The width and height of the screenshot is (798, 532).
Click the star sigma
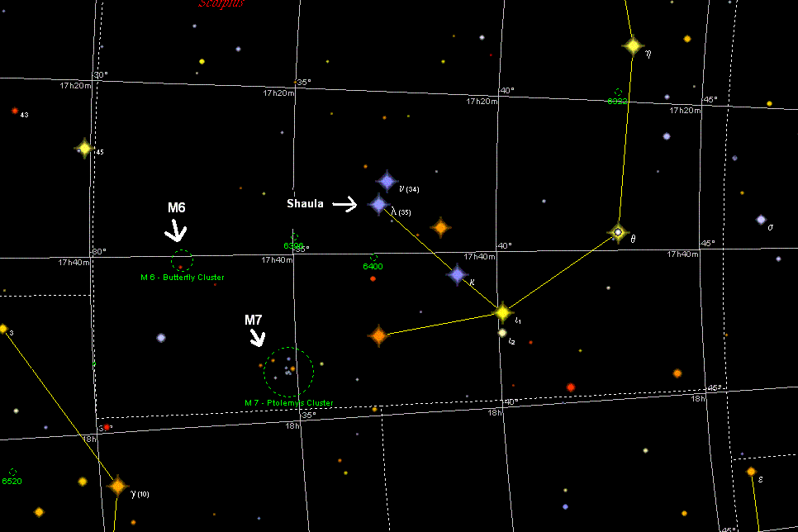(x=760, y=220)
